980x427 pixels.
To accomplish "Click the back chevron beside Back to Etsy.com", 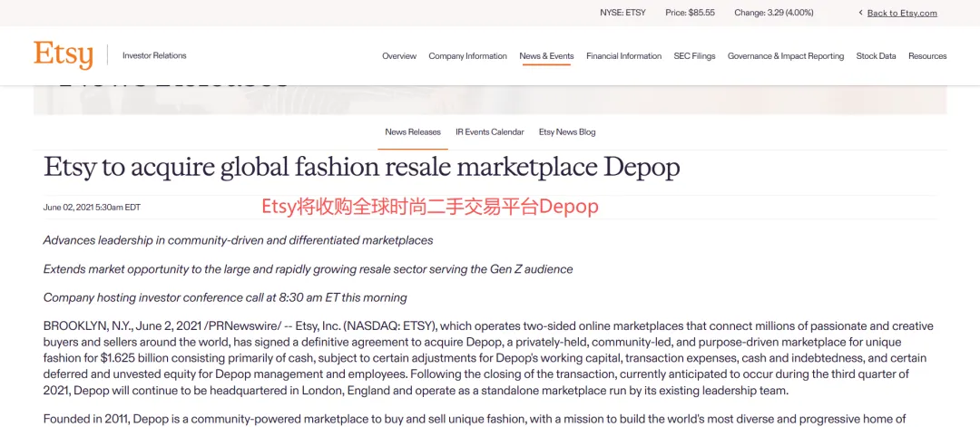I will (x=860, y=13).
